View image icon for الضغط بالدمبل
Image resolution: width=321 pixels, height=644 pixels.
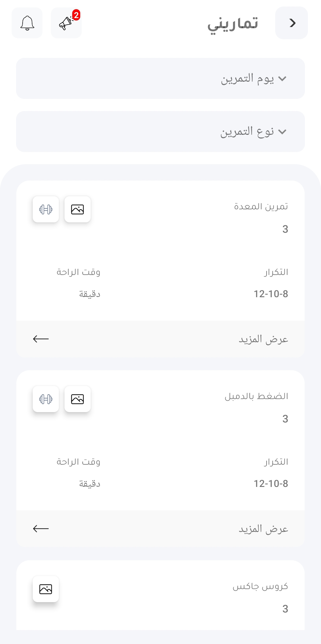[78, 399]
